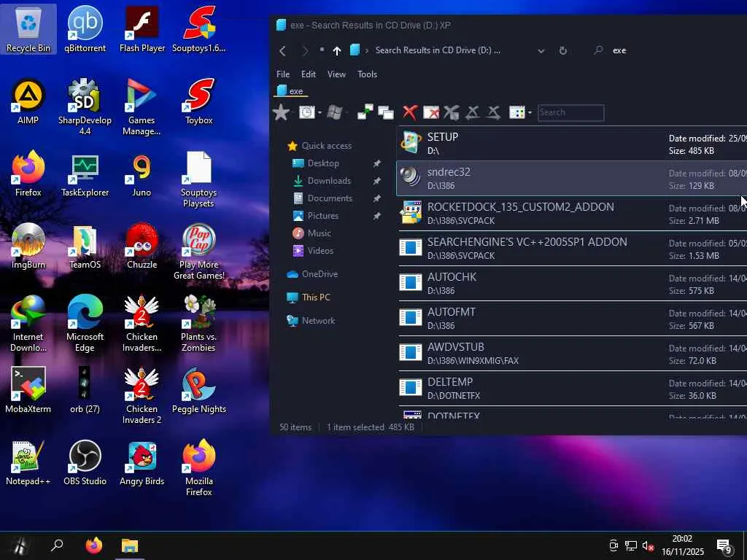Select Network in navigation pane
Screen dimensions: 747x560
pyautogui.click(x=318, y=321)
